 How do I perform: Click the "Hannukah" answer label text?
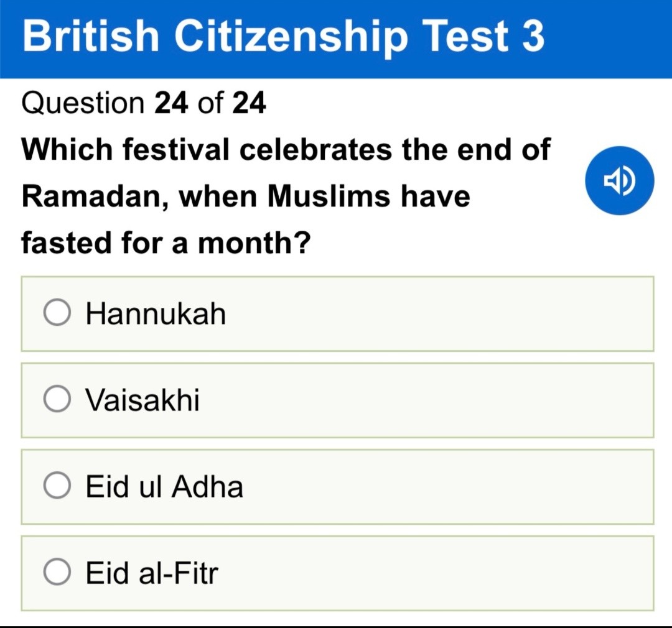click(x=156, y=314)
